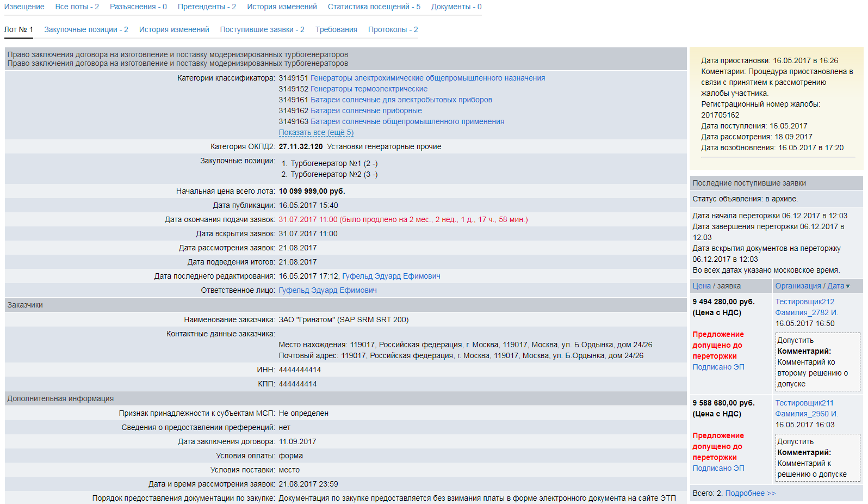This screenshot has height=504, width=868.
Task: Select Закупочные позиции - 2 sub-tab
Action: pyautogui.click(x=86, y=30)
